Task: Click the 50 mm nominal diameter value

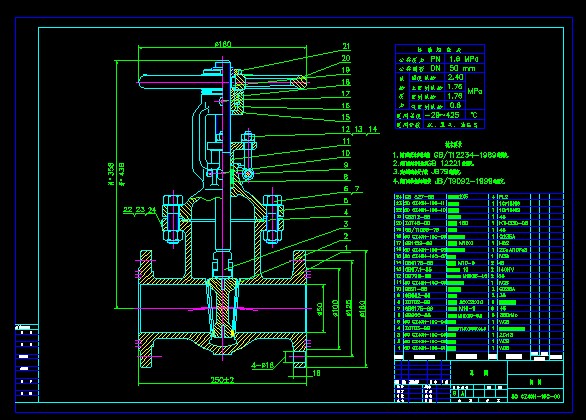Action: pyautogui.click(x=462, y=68)
